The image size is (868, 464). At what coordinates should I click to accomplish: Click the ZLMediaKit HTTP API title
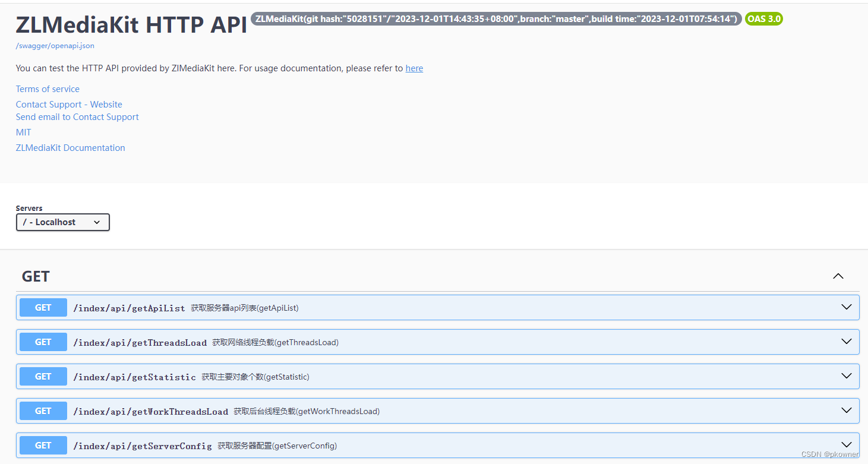pyautogui.click(x=131, y=25)
